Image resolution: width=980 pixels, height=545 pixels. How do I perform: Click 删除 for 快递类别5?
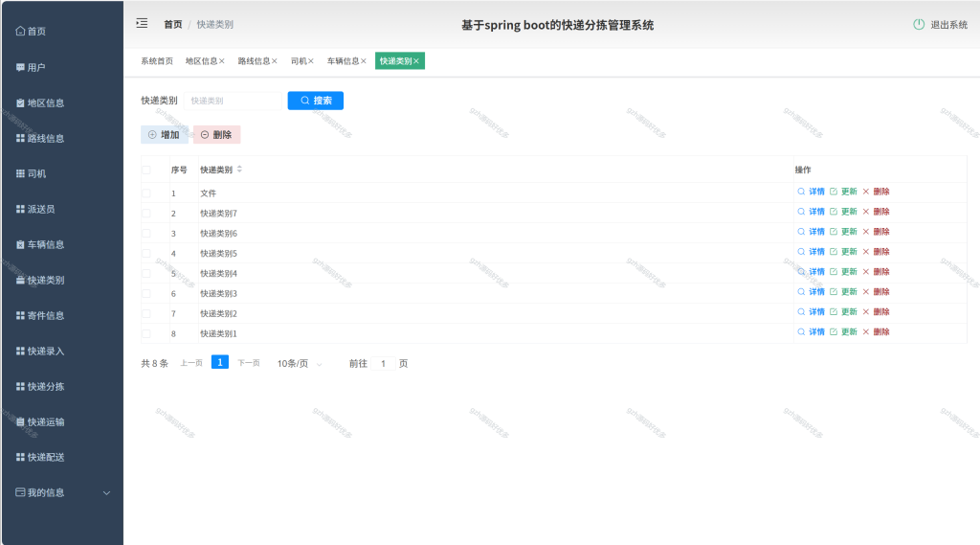(x=877, y=252)
